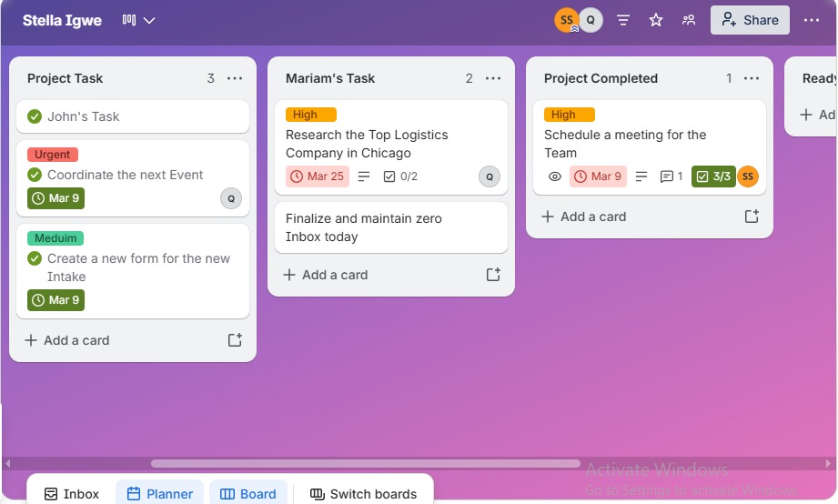Open the board visibility people icon
838x504 pixels.
coord(689,20)
